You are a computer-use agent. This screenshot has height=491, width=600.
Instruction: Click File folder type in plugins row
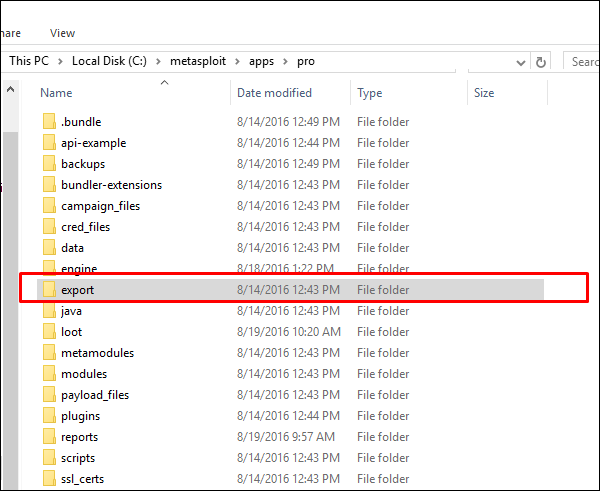(x=383, y=416)
